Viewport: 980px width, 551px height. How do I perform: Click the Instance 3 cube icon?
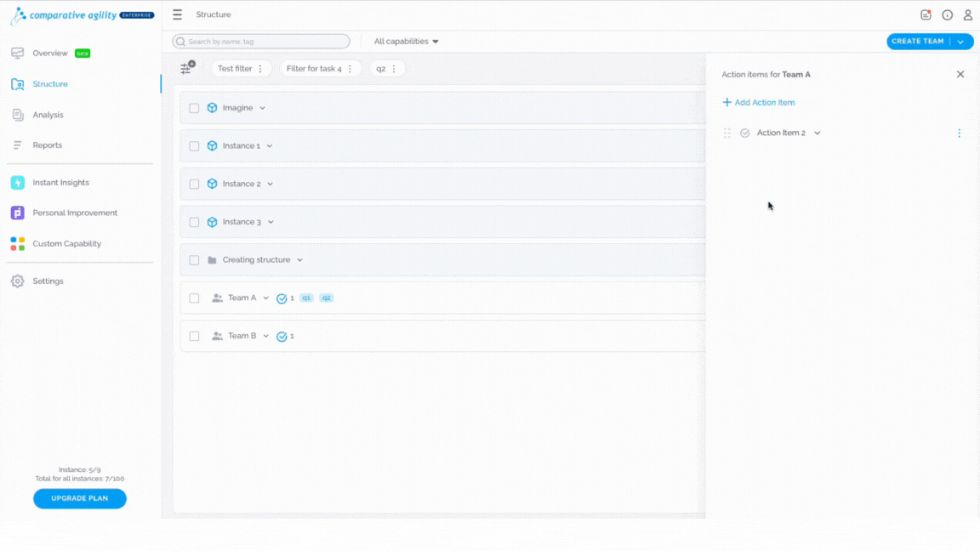coord(213,222)
